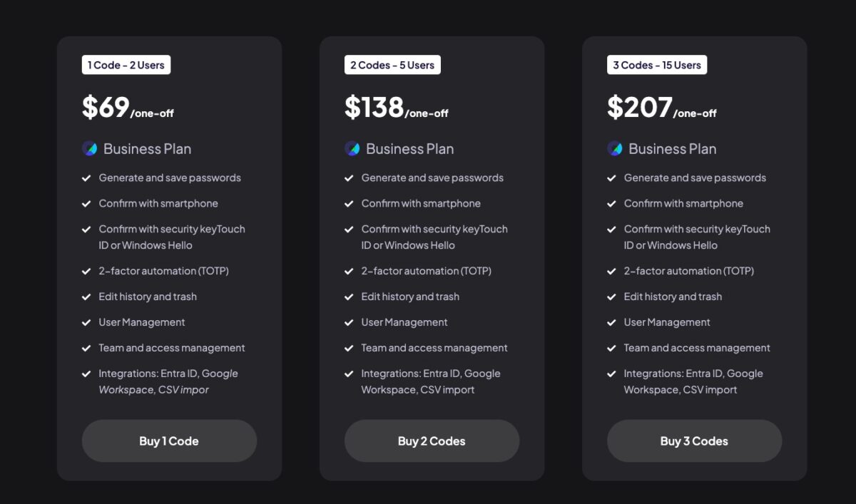The height and width of the screenshot is (504, 856).
Task: Click checkmark beside Team and access management in $207 card
Action: [611, 348]
